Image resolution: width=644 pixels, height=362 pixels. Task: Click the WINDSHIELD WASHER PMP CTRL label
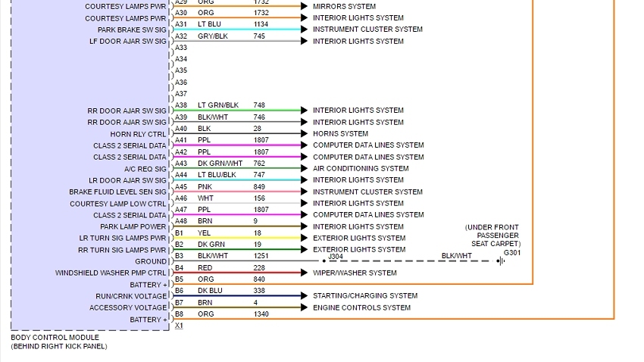pos(111,273)
